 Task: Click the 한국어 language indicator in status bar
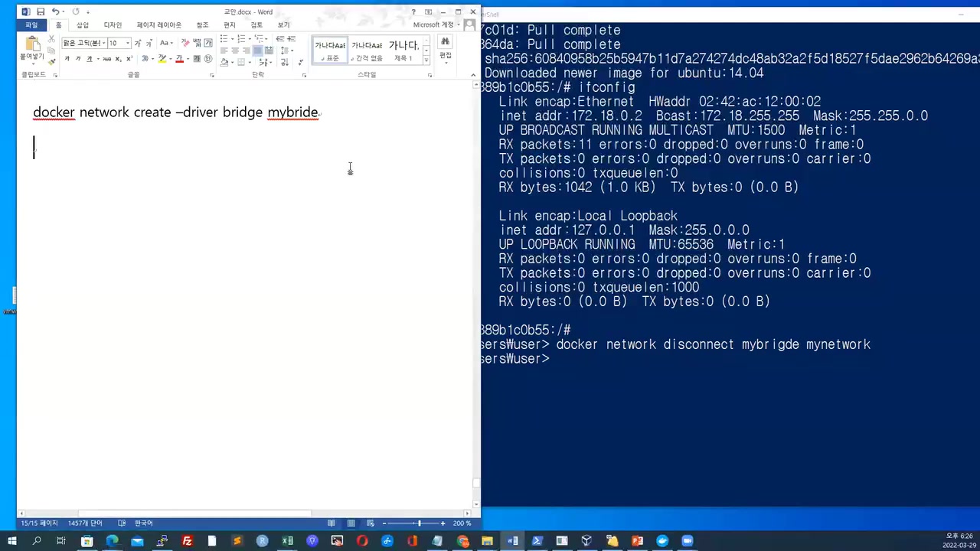pyautogui.click(x=143, y=523)
